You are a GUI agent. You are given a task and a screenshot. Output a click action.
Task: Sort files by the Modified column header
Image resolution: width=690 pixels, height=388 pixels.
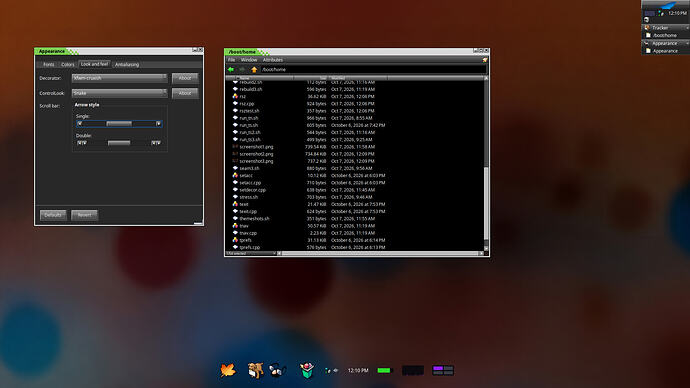click(x=358, y=78)
